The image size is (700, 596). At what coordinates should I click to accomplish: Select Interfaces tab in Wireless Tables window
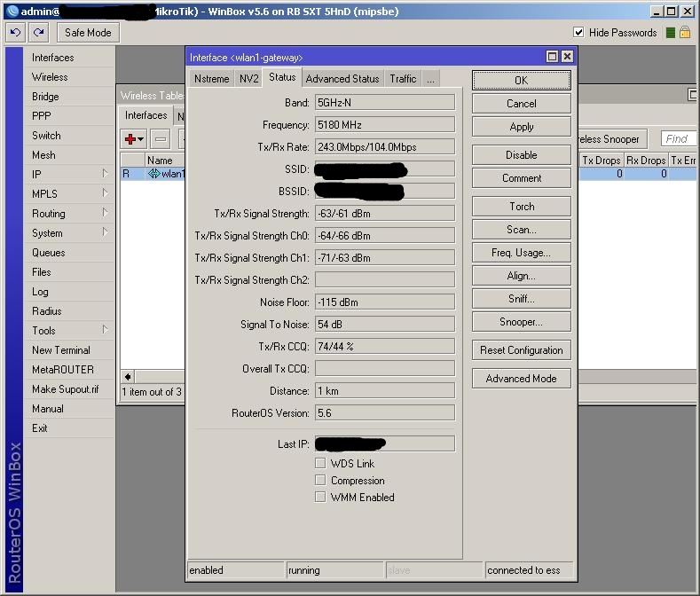(x=146, y=115)
